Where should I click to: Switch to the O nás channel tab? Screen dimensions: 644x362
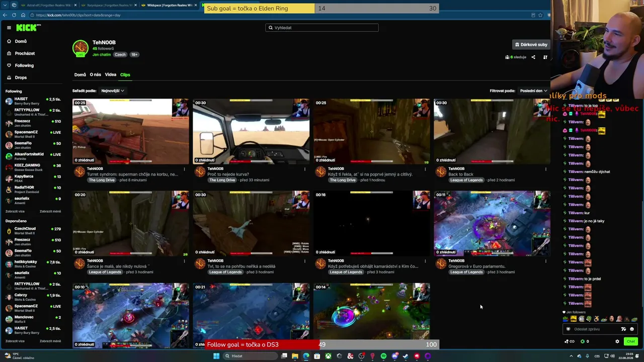click(95, 75)
